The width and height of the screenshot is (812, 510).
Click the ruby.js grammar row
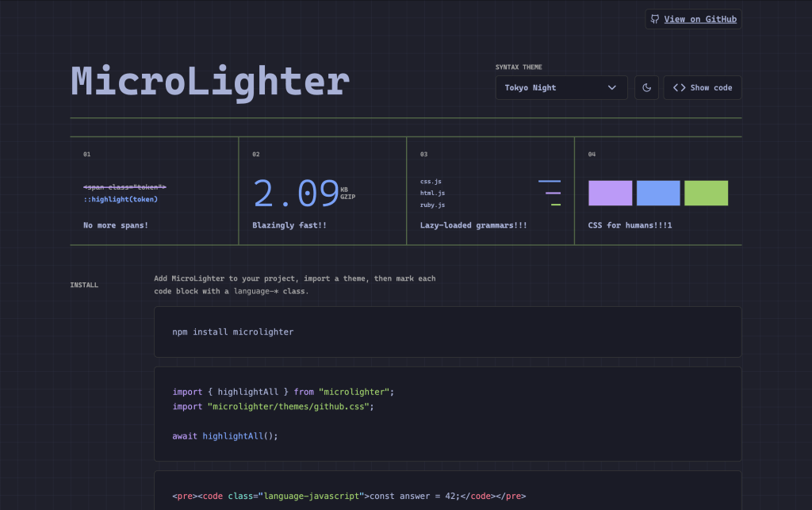click(x=490, y=205)
